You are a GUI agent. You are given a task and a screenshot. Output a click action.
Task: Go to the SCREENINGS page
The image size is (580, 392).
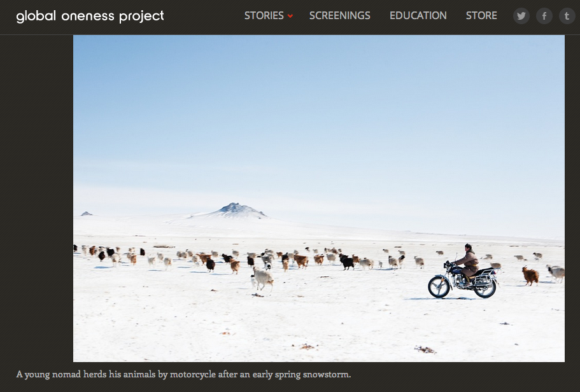(x=339, y=15)
